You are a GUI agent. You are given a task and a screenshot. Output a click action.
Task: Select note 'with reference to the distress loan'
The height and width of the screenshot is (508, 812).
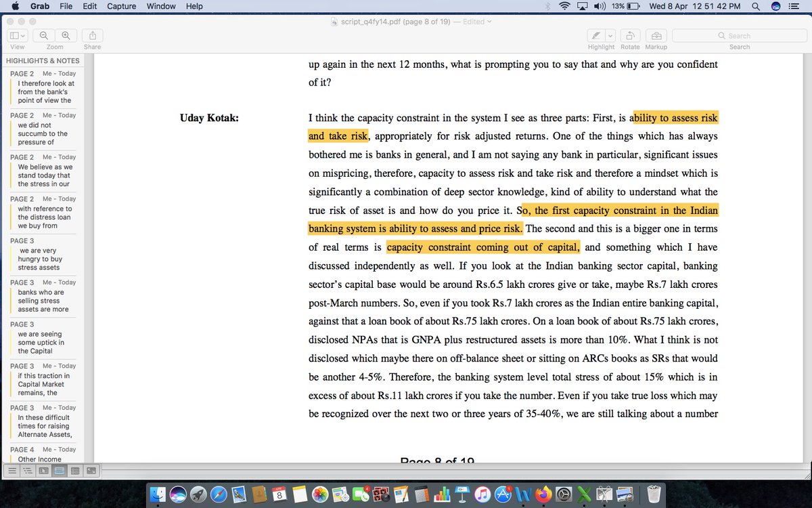[43, 213]
